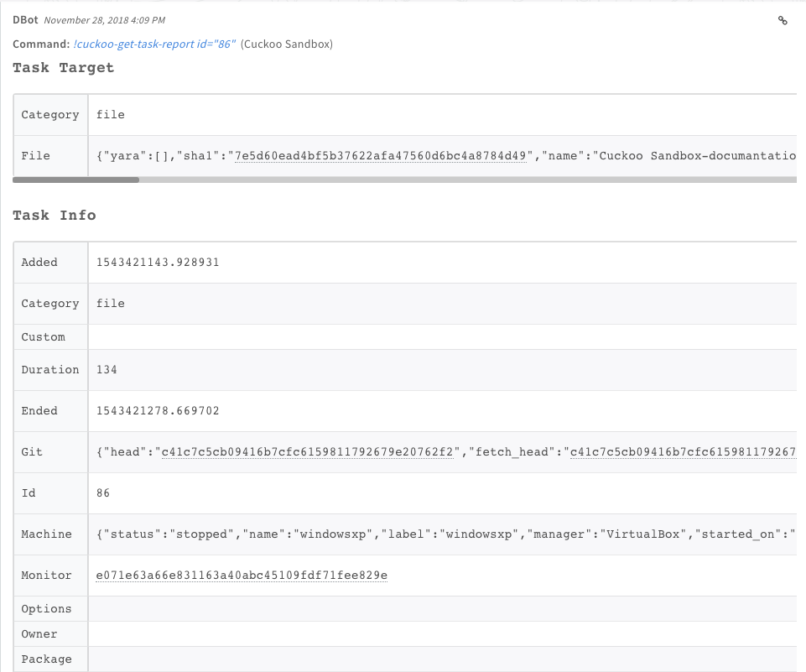
Task: Select the Task Info heading
Action: (x=55, y=216)
